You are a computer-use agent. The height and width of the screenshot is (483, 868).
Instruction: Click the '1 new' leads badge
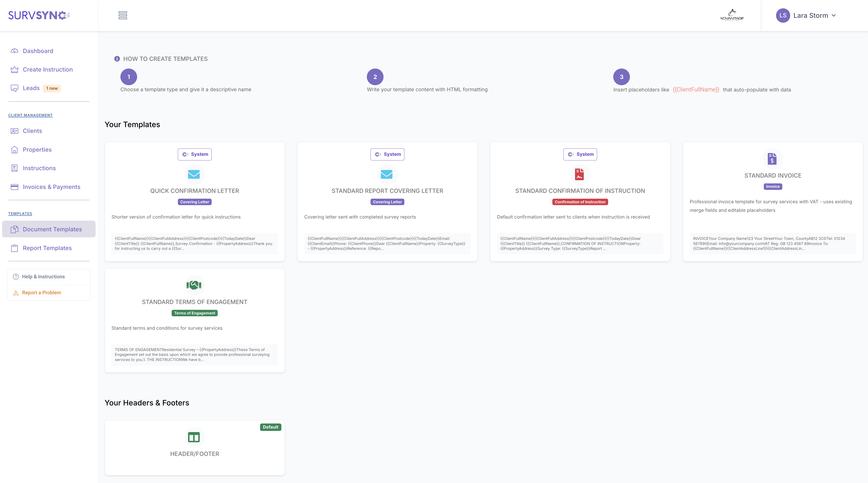click(52, 88)
